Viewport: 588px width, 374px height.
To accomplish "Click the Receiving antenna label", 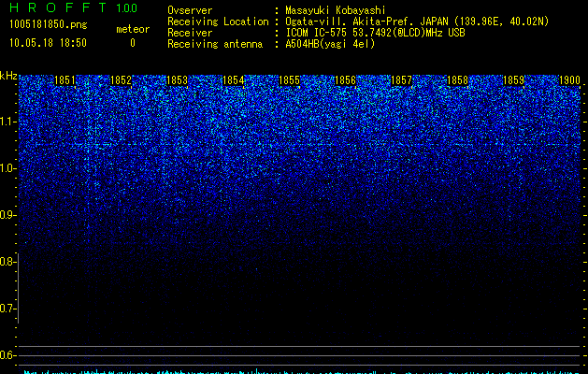I will tap(215, 44).
